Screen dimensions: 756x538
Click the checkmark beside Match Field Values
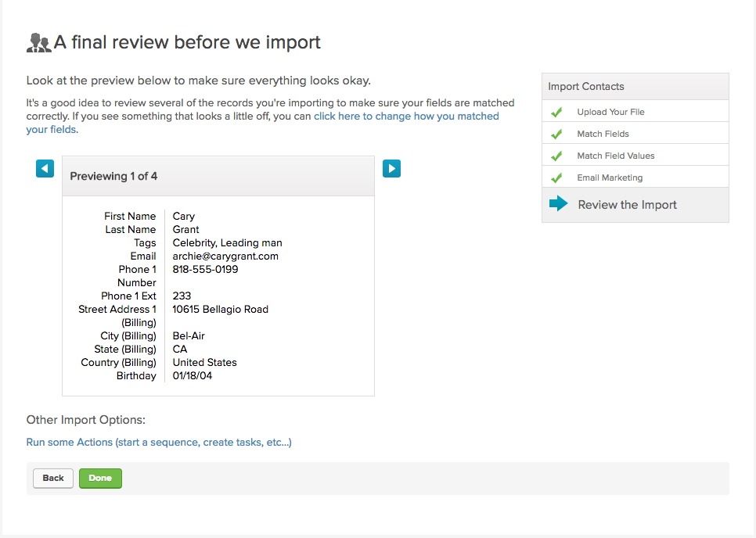click(x=556, y=156)
